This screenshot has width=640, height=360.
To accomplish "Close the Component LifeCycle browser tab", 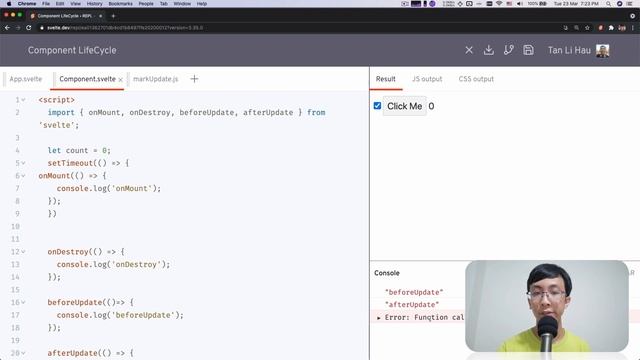I will [100, 16].
